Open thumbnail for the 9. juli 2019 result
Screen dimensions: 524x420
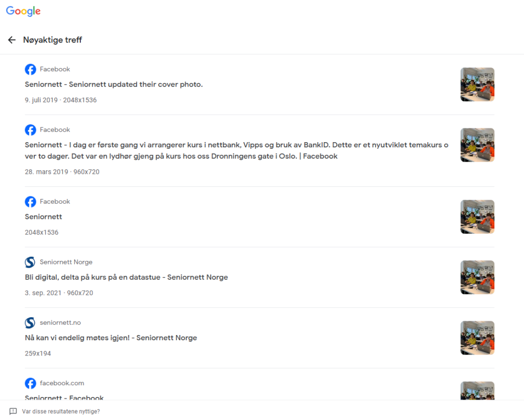pyautogui.click(x=477, y=84)
